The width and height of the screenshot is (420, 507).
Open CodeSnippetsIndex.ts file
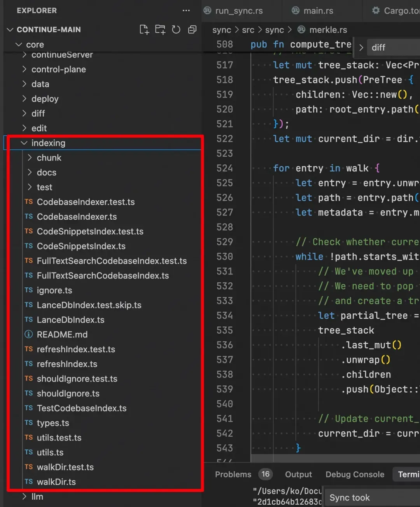pyautogui.click(x=81, y=246)
